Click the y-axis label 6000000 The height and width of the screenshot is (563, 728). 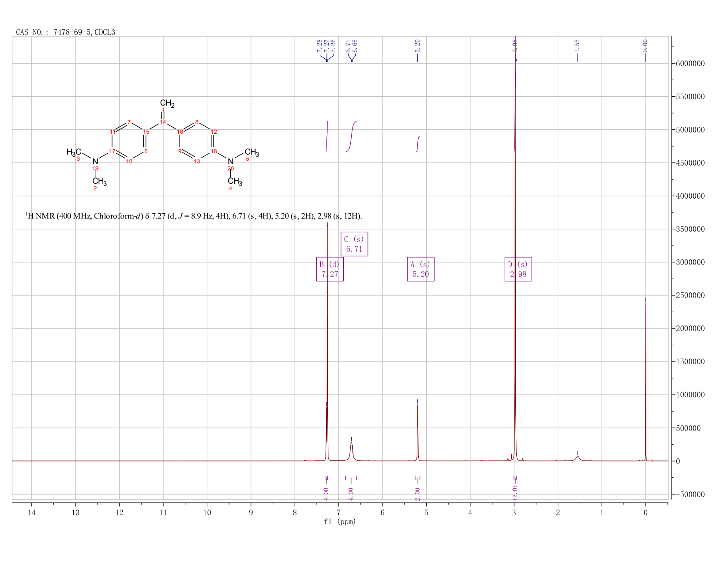point(690,64)
